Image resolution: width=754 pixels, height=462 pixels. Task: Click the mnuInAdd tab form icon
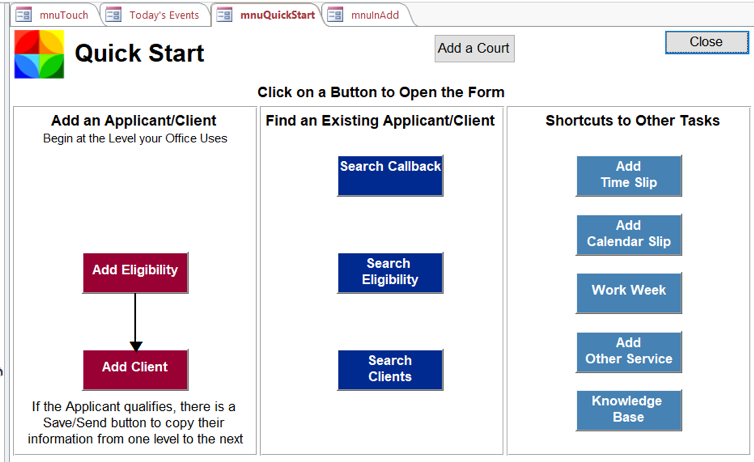(335, 15)
